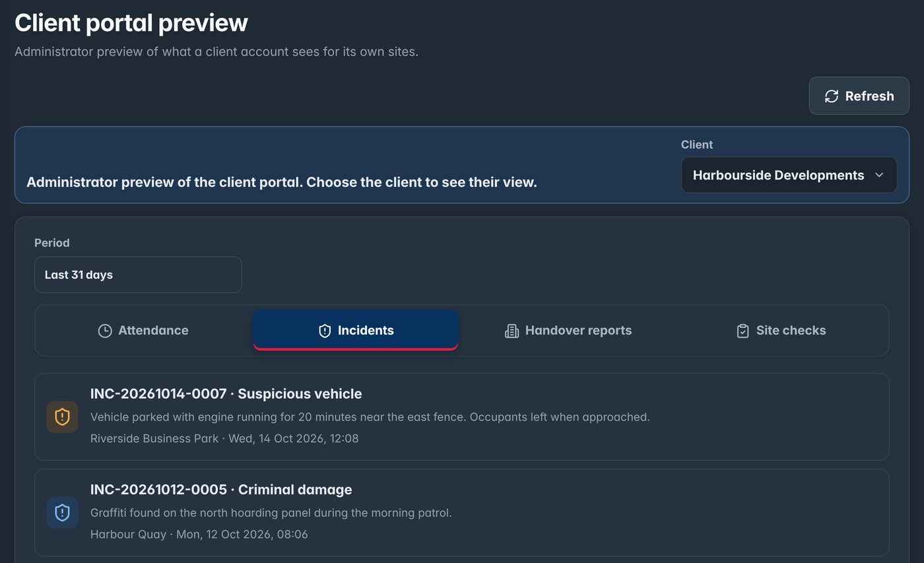Click the shield icon on Incidents tab
924x563 pixels.
(325, 331)
